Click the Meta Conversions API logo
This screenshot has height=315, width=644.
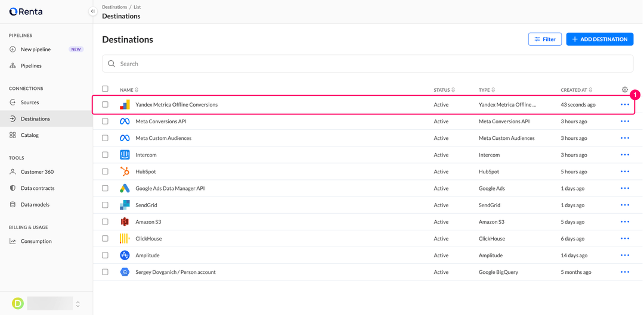pyautogui.click(x=125, y=121)
